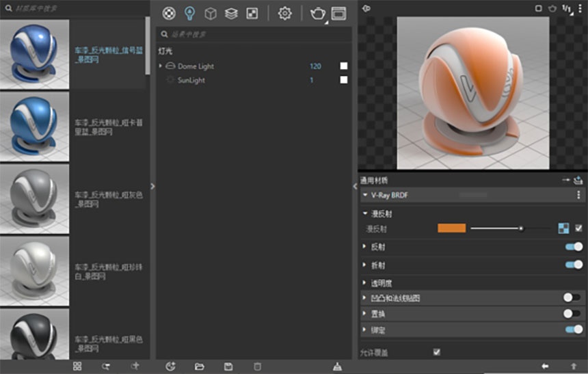Uncheck the 允许覆盖 checkbox
Screen dimensions: 588x374
(x=436, y=352)
